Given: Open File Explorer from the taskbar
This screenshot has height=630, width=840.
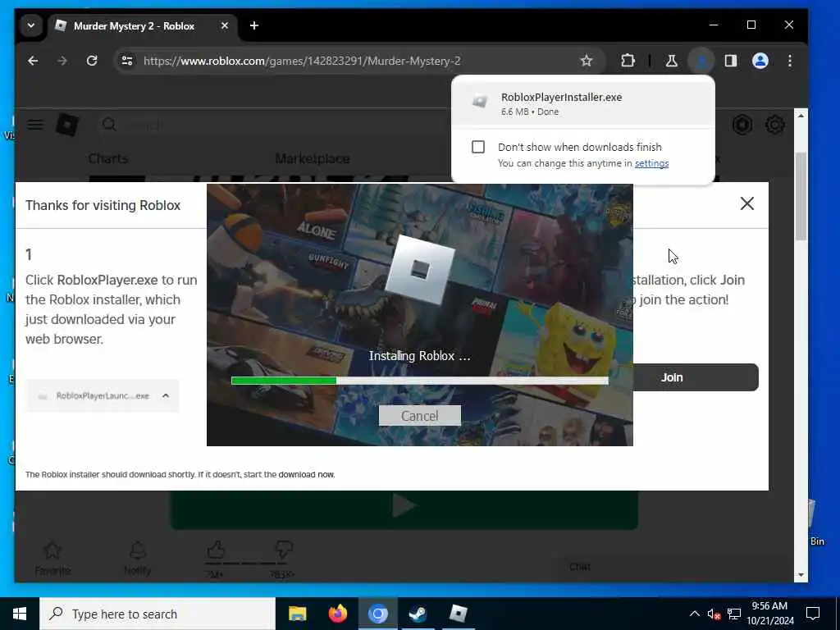Looking at the screenshot, I should [x=297, y=614].
